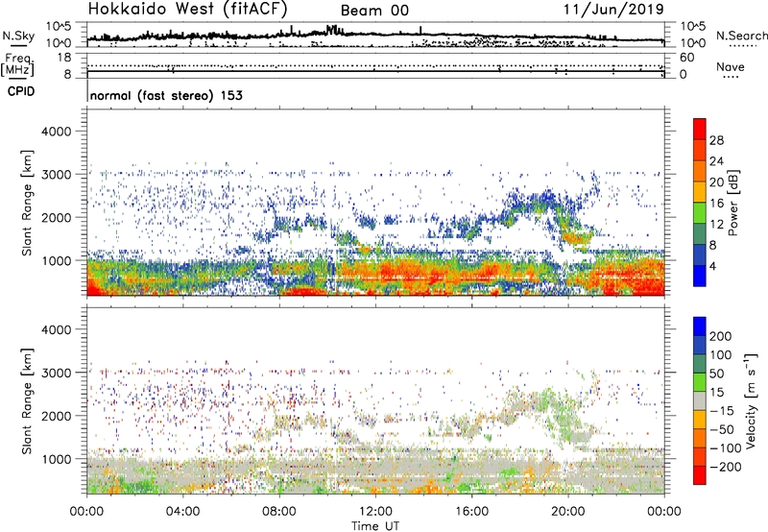This screenshot has width=768, height=532.
Task: Select the "Time UT" axis title
Action: click(375, 526)
